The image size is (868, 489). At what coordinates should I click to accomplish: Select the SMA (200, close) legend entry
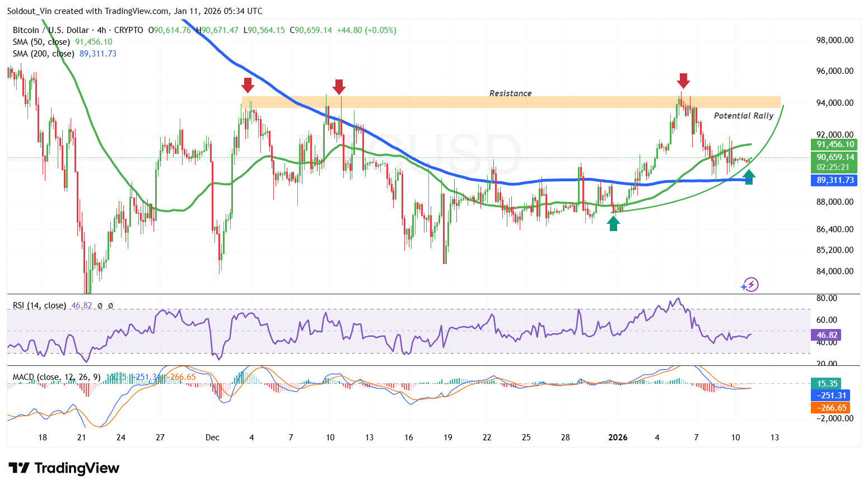pyautogui.click(x=43, y=54)
